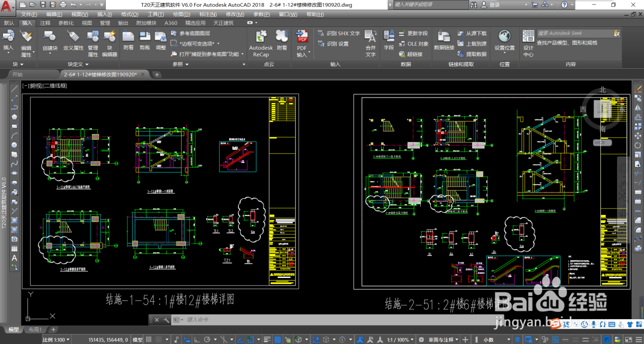Open the 标注(N) menu
644x344 pixels.
pos(208,14)
